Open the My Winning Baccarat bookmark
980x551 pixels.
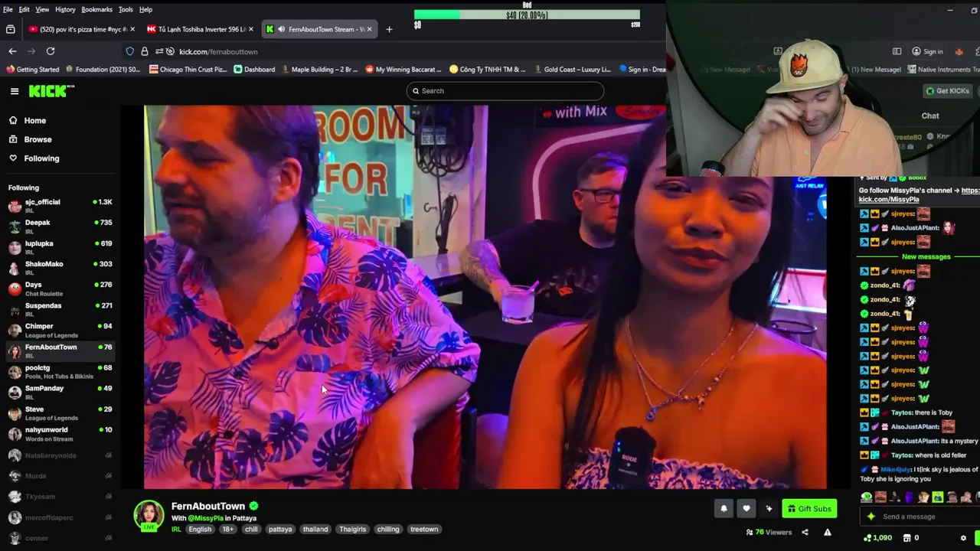[403, 69]
